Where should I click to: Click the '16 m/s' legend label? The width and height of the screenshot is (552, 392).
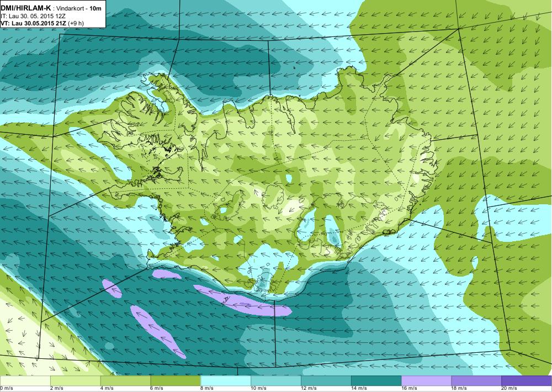(410, 389)
